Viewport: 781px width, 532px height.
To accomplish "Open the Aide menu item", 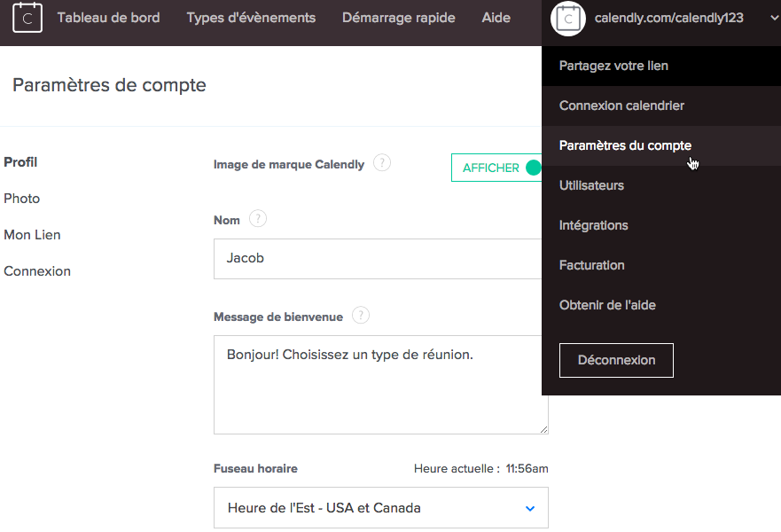I will click(x=496, y=18).
